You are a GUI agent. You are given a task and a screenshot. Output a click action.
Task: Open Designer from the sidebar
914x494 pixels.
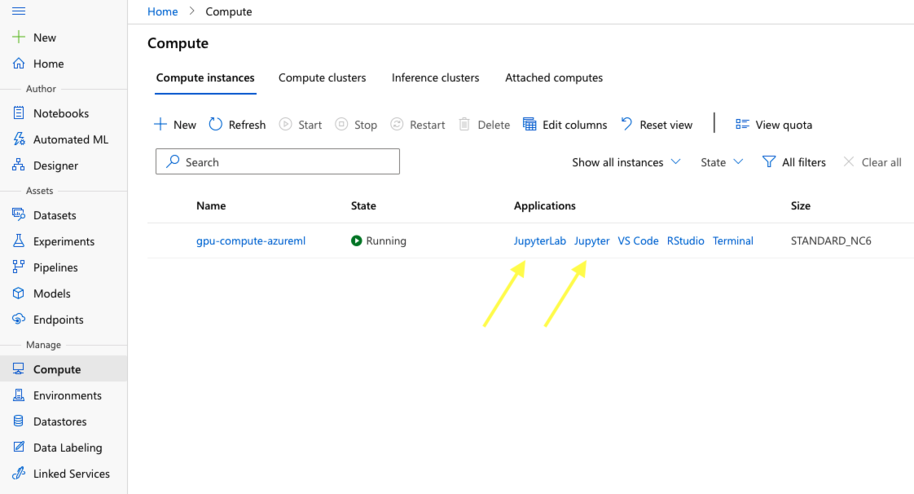(x=55, y=166)
